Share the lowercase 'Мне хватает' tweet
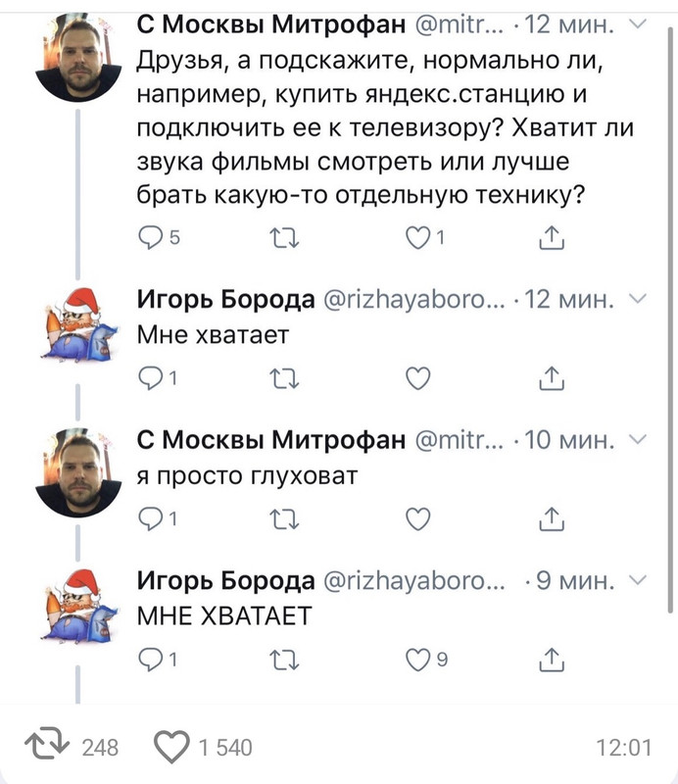This screenshot has height=784, width=678. 552,378
